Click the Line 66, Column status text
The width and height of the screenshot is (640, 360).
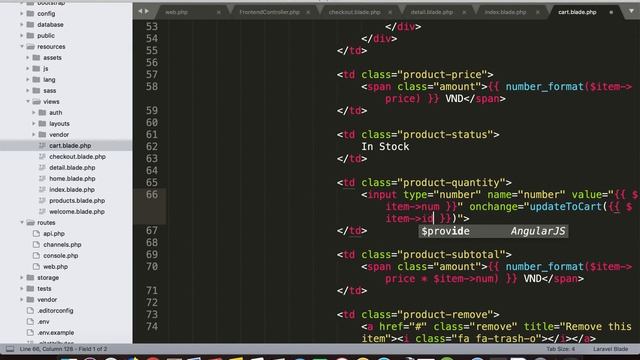pyautogui.click(x=63, y=349)
